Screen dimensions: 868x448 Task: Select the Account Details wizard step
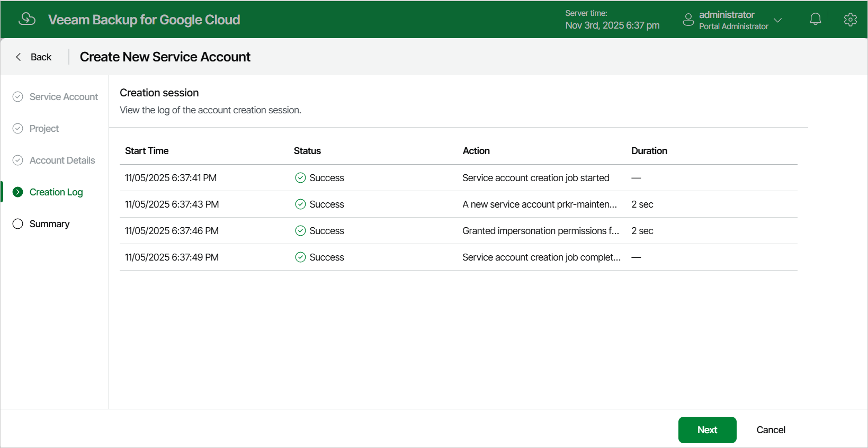[55, 160]
